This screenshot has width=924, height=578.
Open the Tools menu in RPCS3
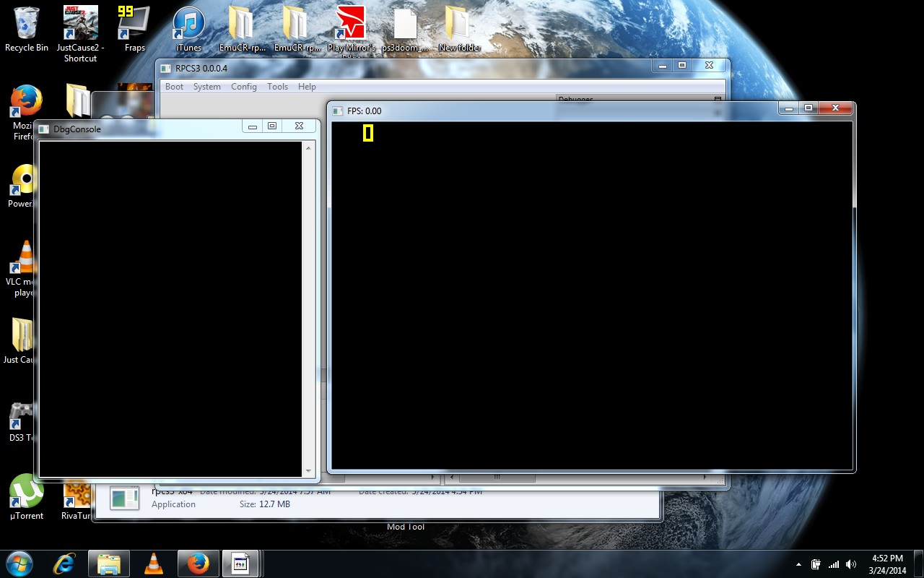tap(277, 87)
